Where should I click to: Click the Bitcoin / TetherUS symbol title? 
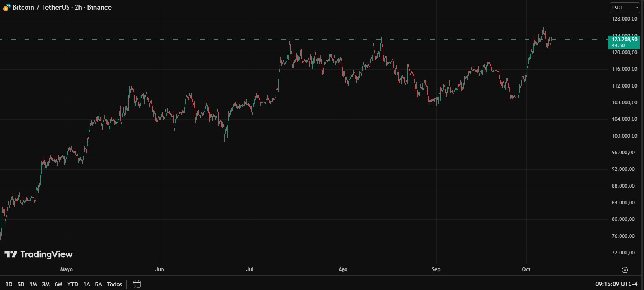point(62,8)
